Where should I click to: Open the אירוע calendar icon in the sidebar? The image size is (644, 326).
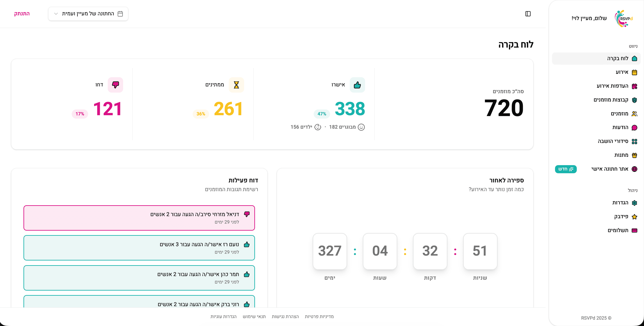[634, 72]
